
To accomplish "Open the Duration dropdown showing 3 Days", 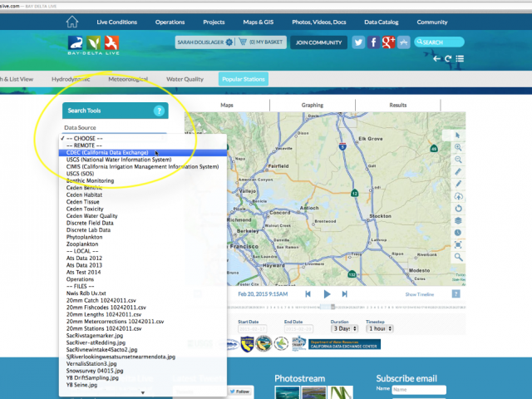I will [x=344, y=328].
